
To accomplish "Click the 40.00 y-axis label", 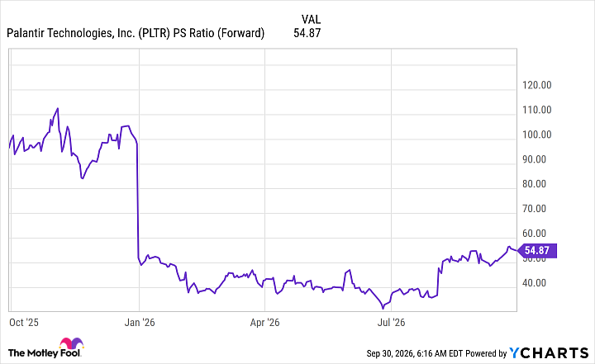I will 534,283.
